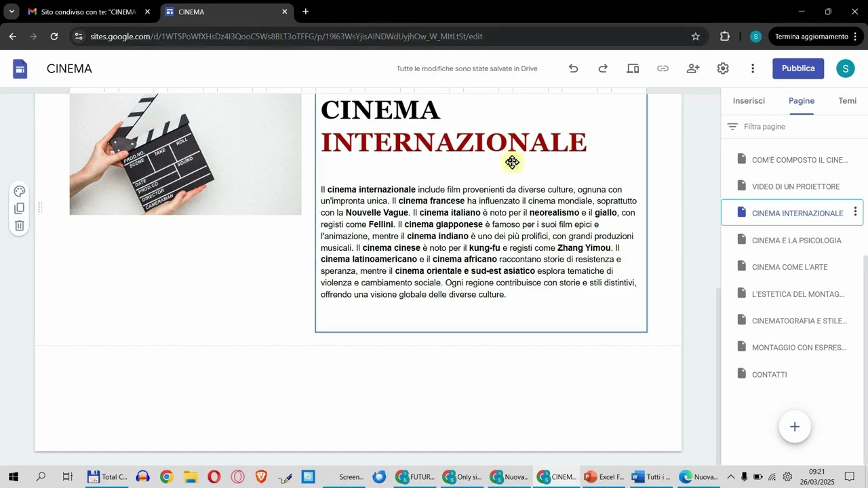868x488 pixels.
Task: Click the address bar URL
Action: pyautogui.click(x=286, y=37)
